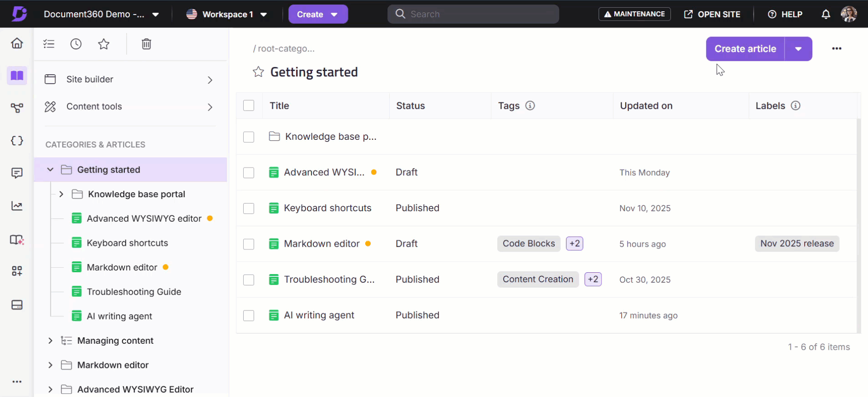Expand the Knowledge base portal folder

(61, 194)
